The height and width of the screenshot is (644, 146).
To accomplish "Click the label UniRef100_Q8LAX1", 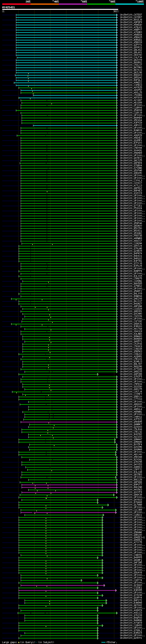I will (x=131, y=53).
